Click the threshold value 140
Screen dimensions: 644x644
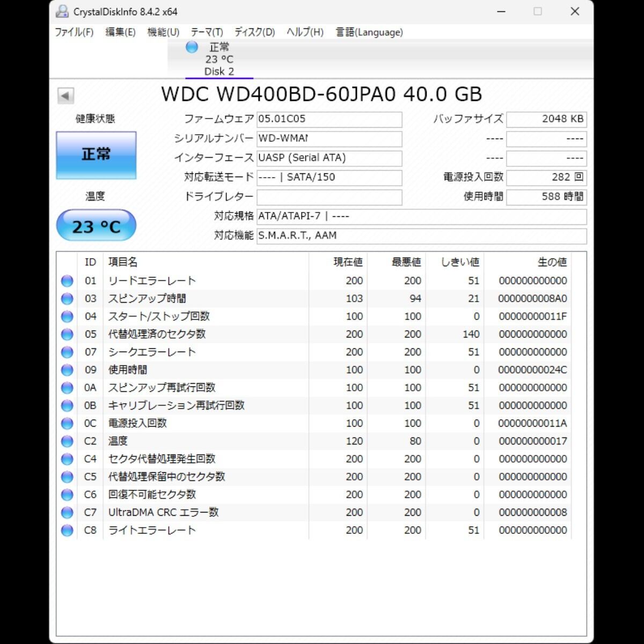click(x=471, y=334)
